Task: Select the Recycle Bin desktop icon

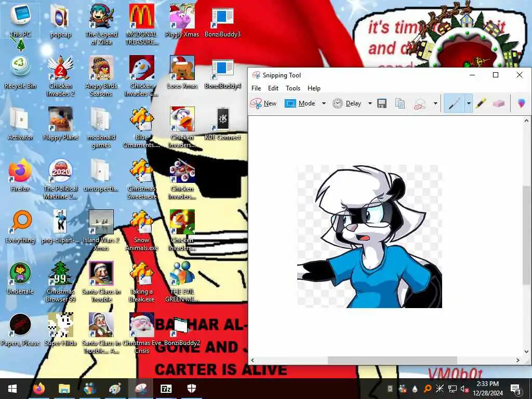Action: pyautogui.click(x=20, y=73)
